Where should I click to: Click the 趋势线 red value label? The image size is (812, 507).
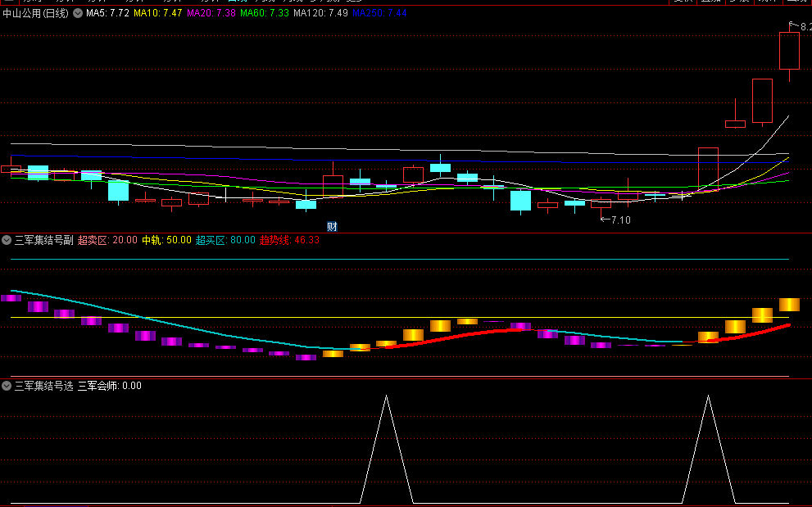tap(289, 241)
